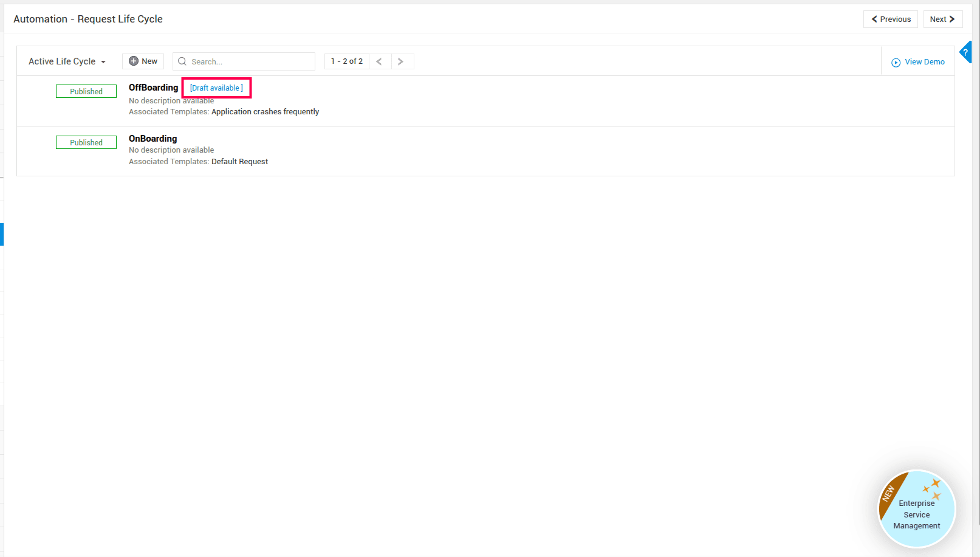The width and height of the screenshot is (980, 557).
Task: Click the plus icon on New button
Action: point(134,61)
